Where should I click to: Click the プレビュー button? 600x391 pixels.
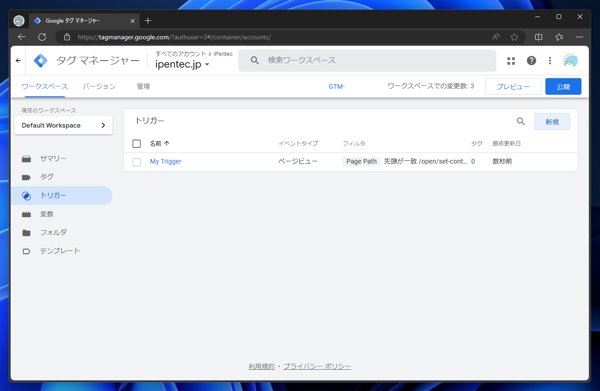tap(513, 86)
